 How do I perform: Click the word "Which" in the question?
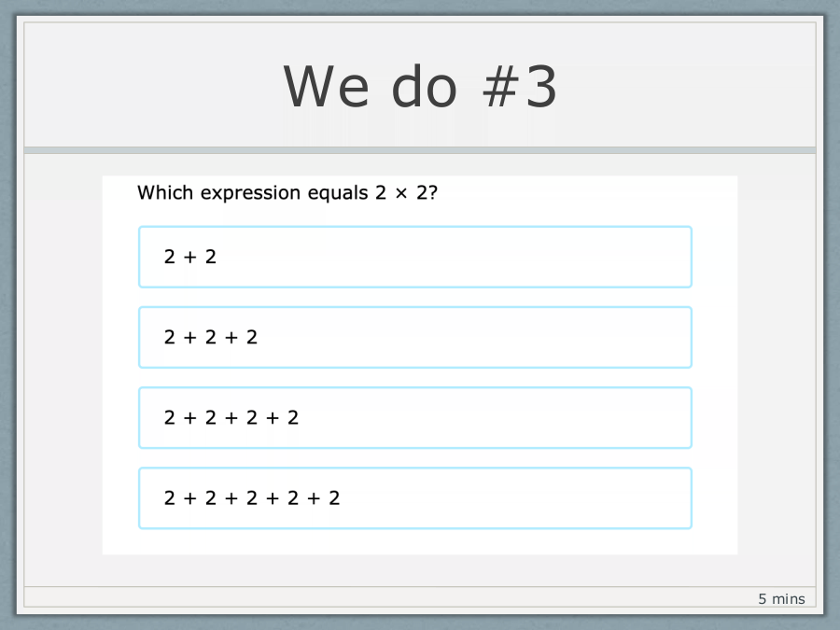click(165, 192)
